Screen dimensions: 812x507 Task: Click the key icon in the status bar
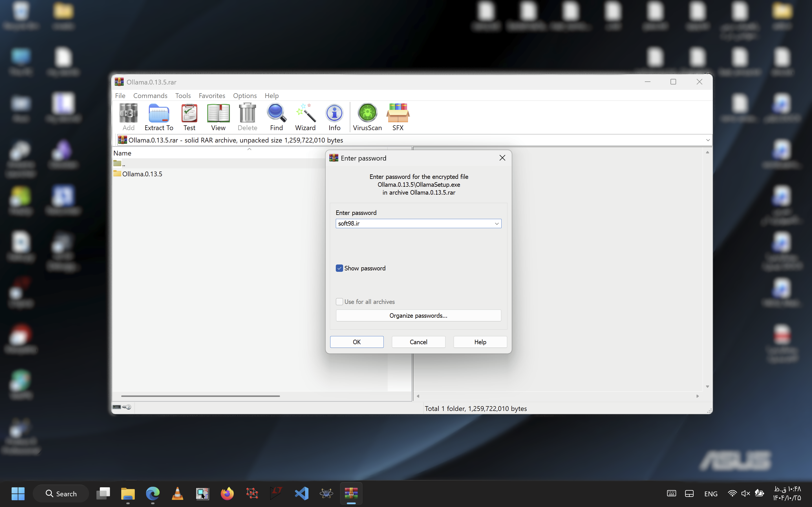click(127, 407)
